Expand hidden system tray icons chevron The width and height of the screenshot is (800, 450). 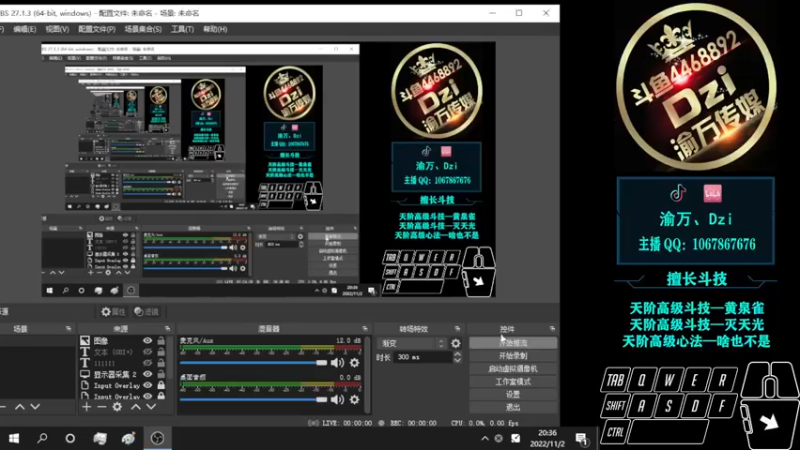point(485,438)
